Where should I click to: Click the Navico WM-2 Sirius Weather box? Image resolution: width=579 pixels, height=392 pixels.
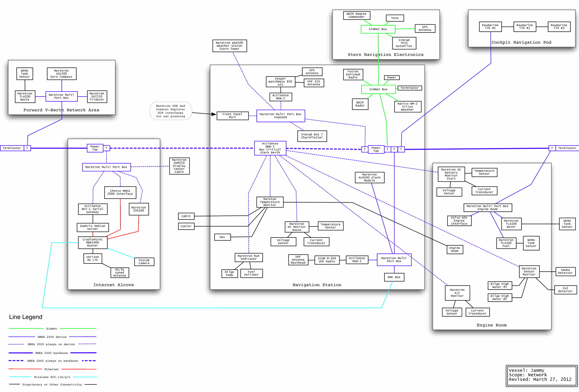[408, 107]
